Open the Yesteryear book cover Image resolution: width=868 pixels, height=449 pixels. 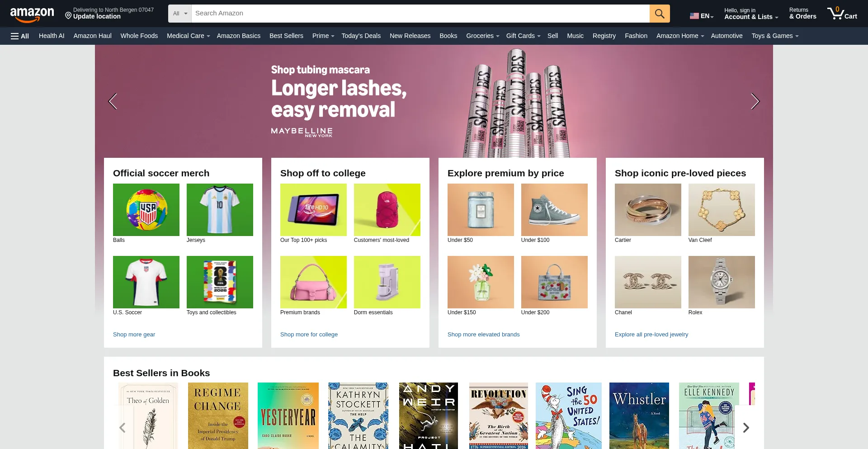[x=288, y=416]
